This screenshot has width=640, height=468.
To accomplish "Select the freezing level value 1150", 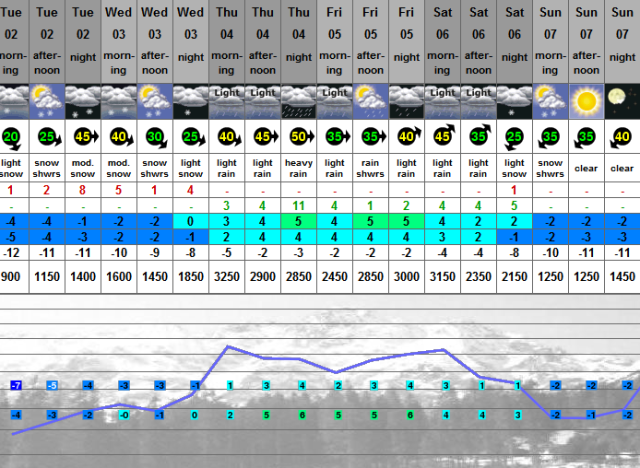I will click(47, 277).
